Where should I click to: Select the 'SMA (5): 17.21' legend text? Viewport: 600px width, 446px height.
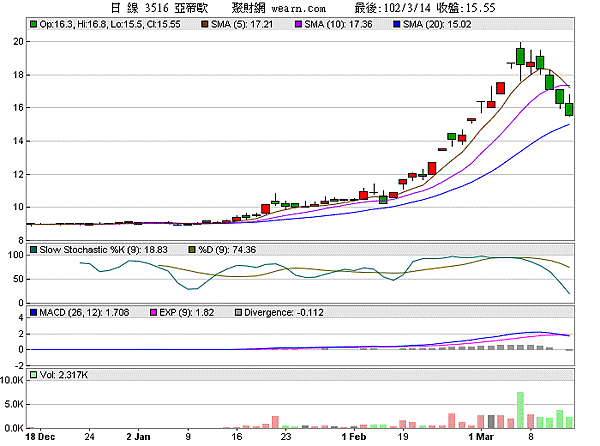click(x=242, y=24)
